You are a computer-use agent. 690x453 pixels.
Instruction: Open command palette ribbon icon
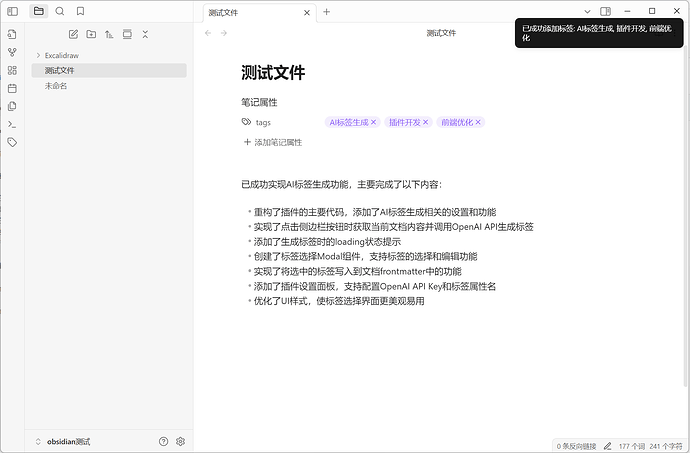pos(12,125)
